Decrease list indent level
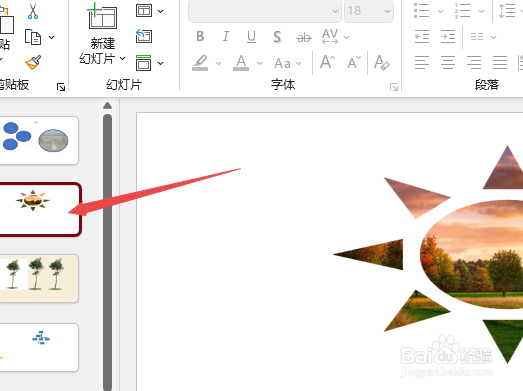This screenshot has width=523, height=391. point(422,36)
